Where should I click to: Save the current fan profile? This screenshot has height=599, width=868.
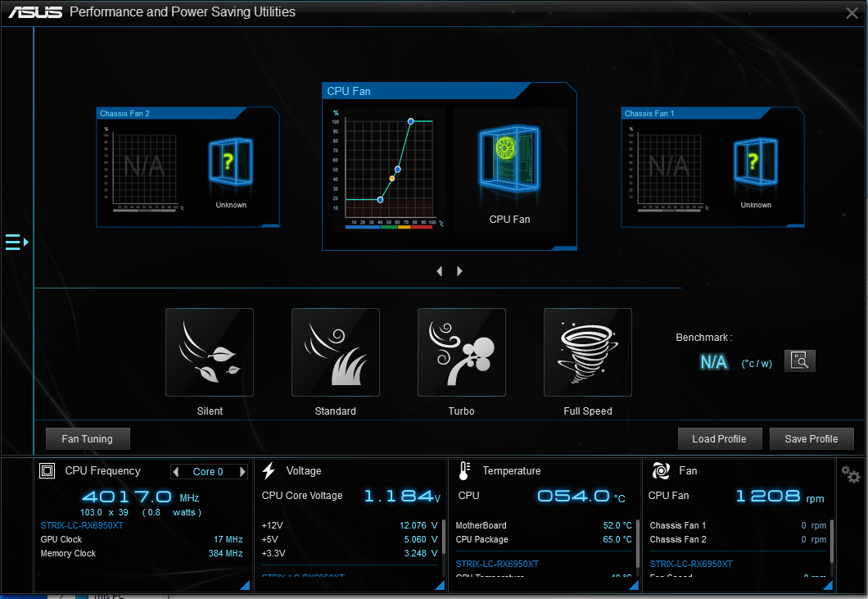[811, 438]
